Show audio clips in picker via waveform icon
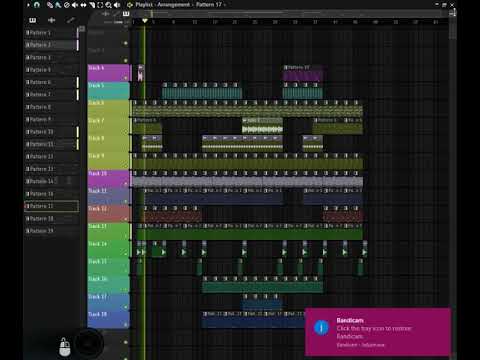Image resolution: width=480 pixels, height=360 pixels. point(51,20)
